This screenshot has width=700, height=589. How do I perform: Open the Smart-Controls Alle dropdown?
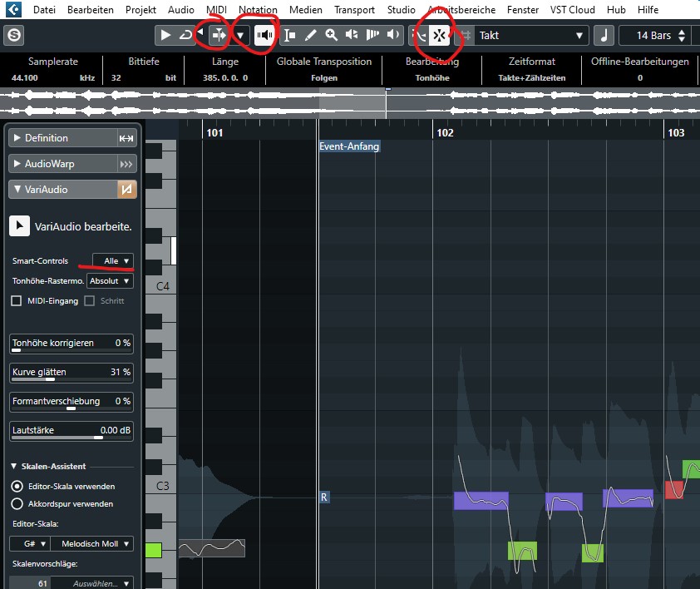point(112,261)
